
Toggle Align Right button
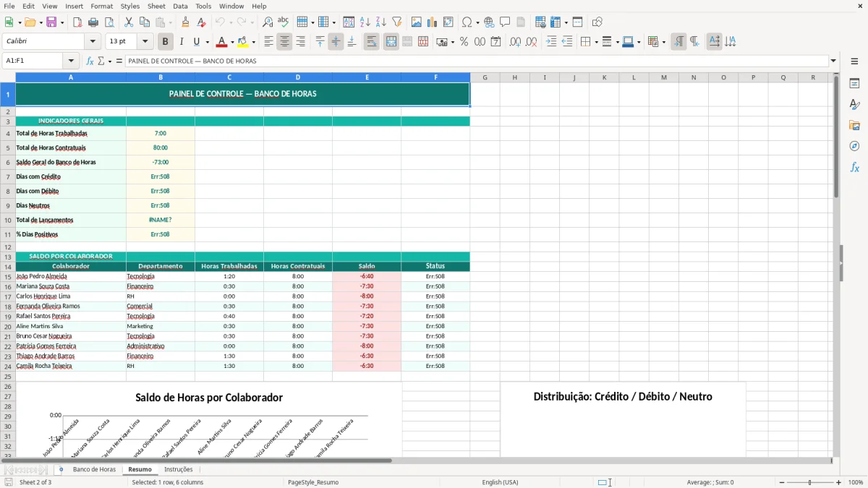pos(300,42)
